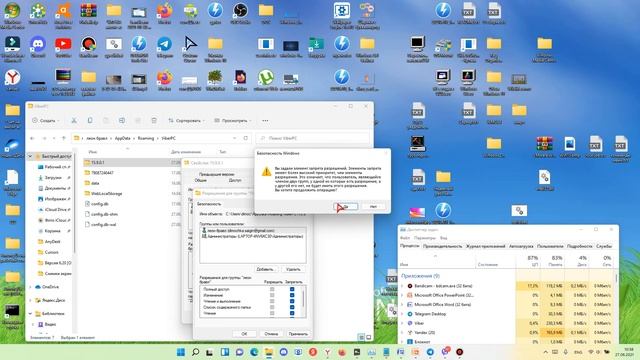
Task: Open the YouTube desktop shortcut
Action: coord(63,46)
